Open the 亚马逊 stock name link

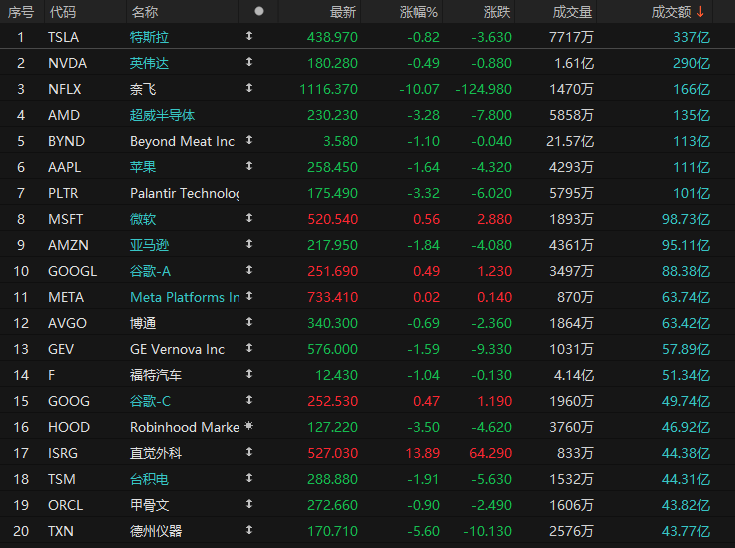click(x=149, y=245)
